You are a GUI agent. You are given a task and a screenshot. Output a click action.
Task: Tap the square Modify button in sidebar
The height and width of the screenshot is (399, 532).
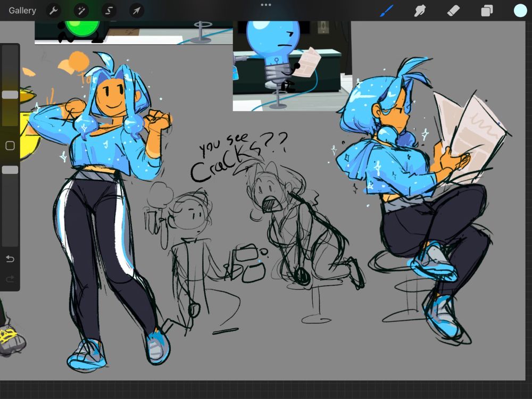[10, 146]
